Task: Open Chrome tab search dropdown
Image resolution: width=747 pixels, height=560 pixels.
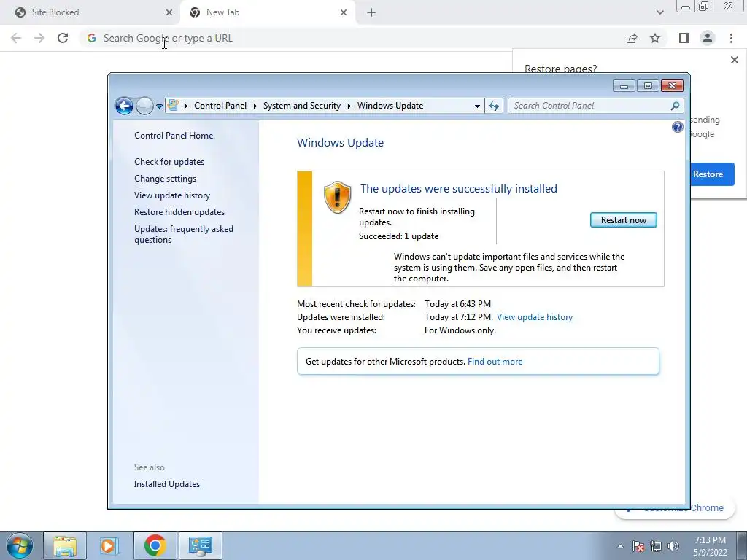Action: [659, 12]
